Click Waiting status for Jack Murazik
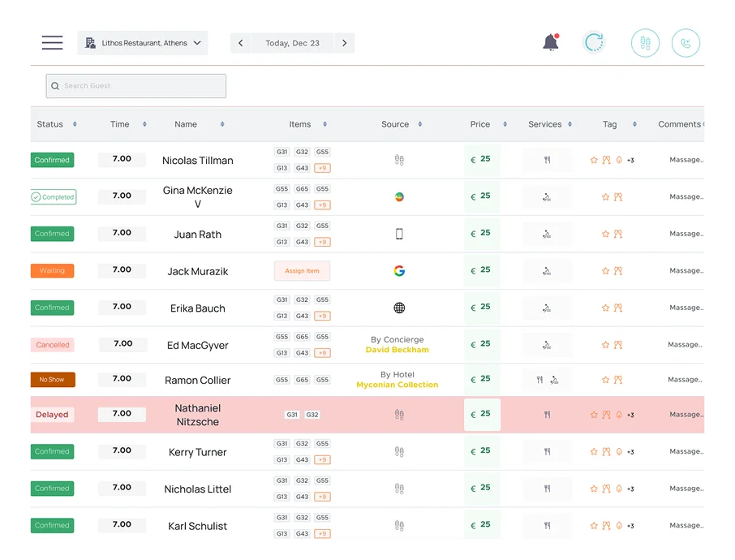This screenshot has height=560, width=735. tap(52, 270)
